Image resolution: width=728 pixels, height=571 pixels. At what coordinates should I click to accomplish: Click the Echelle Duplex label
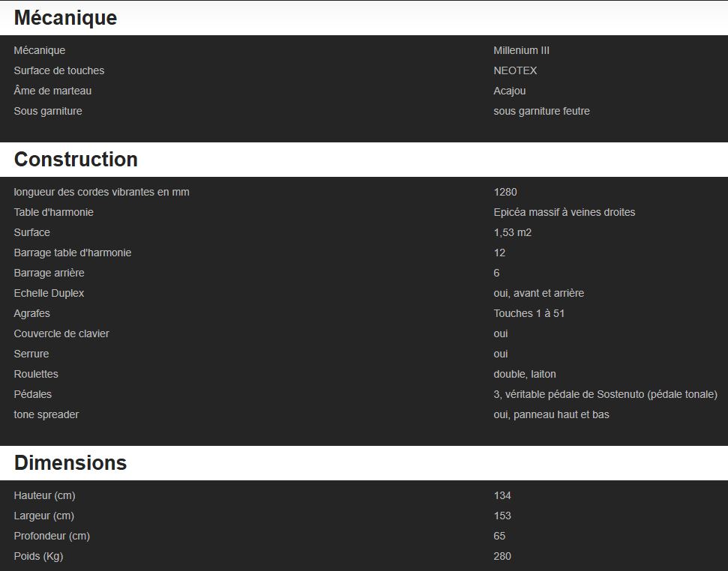(49, 293)
